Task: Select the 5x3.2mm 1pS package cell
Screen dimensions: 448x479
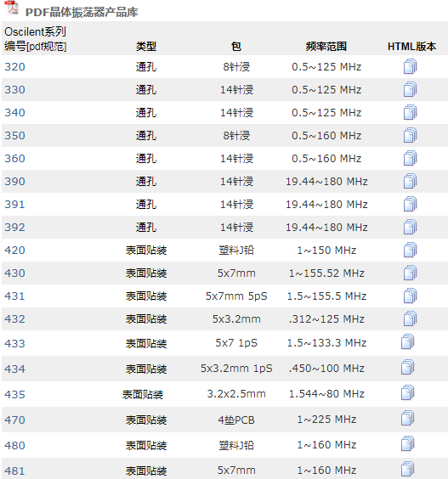Action: pyautogui.click(x=236, y=368)
